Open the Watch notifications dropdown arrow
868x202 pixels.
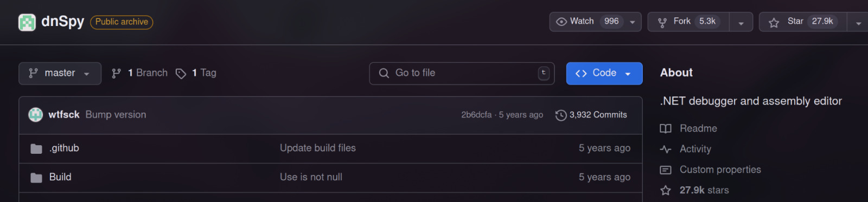(x=633, y=22)
